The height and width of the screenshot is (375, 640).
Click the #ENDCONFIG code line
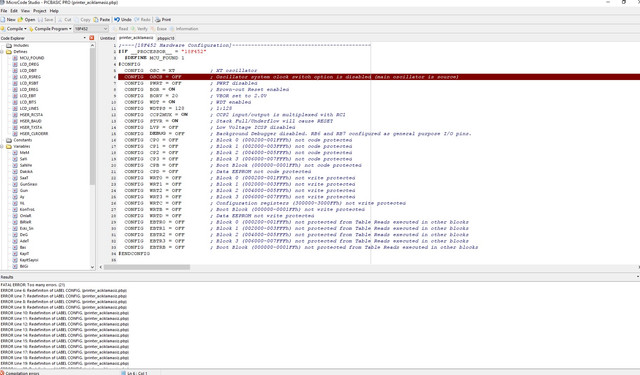pos(134,253)
